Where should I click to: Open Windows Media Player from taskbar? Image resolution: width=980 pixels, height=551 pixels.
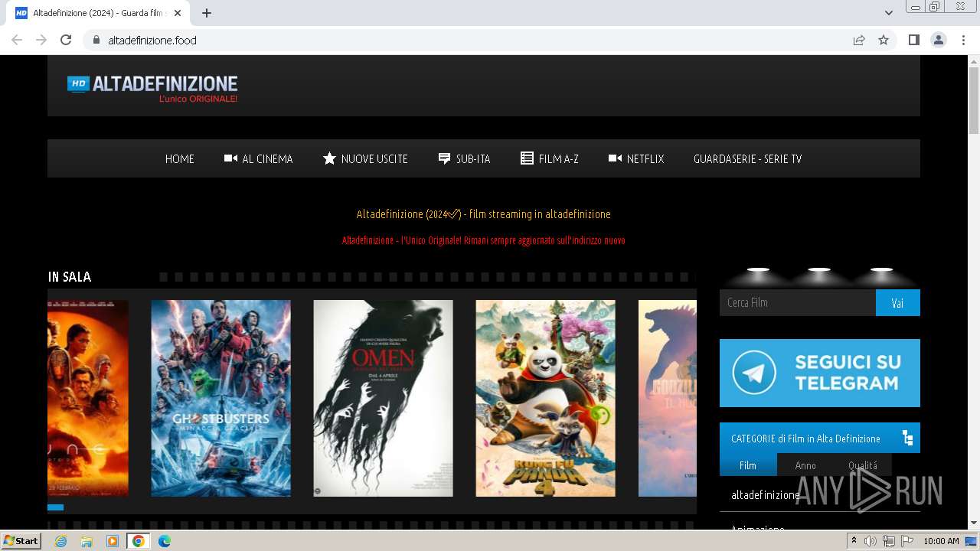click(x=113, y=541)
